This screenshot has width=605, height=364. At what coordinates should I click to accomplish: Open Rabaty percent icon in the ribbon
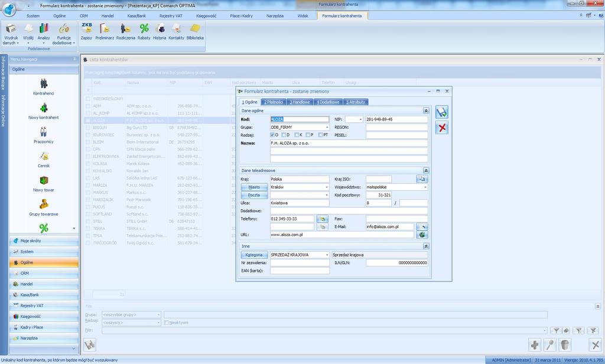144,31
